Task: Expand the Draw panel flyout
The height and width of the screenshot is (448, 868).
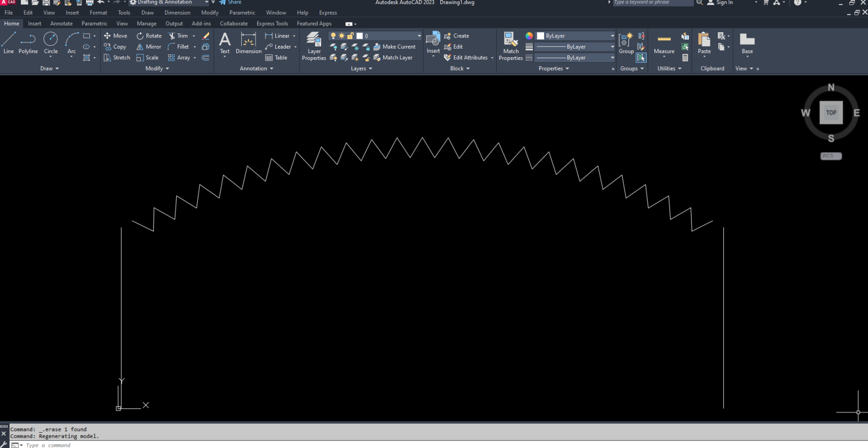Action: [50, 68]
